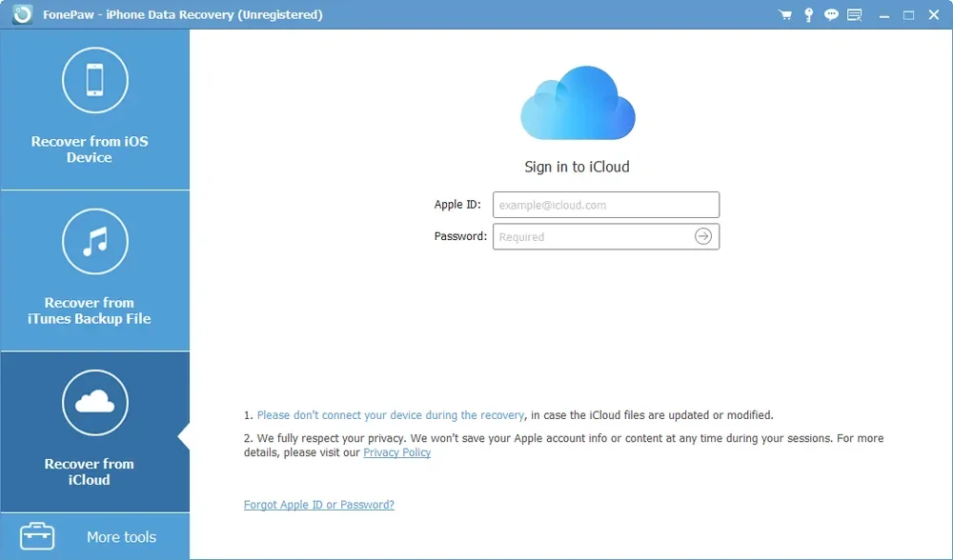Click inside the Password field
This screenshot has width=953, height=560.
coord(591,236)
